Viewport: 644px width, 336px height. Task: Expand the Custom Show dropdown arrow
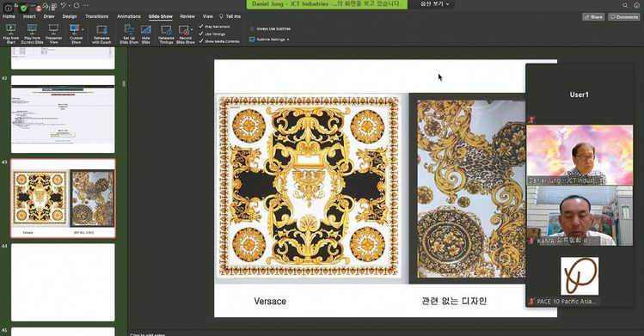[83, 29]
